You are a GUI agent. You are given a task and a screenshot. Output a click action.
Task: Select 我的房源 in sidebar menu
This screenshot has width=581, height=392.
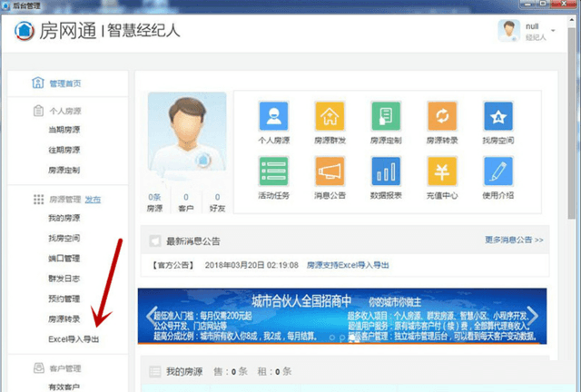click(64, 218)
